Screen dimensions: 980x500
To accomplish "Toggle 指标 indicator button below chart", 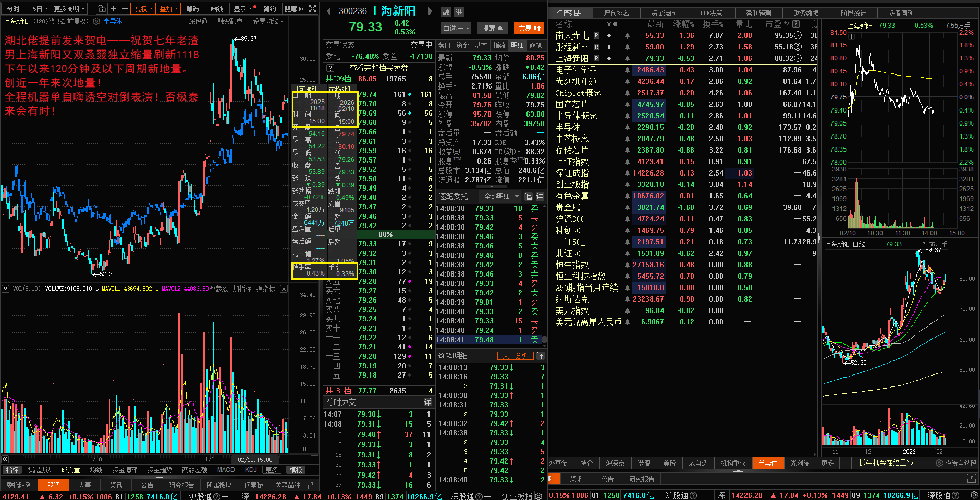I will pyautogui.click(x=12, y=470).
